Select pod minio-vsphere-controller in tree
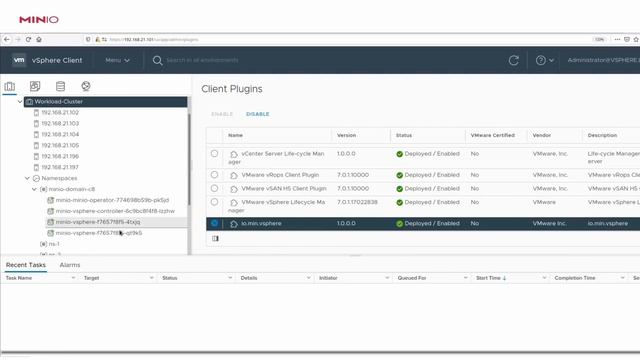 pos(115,211)
